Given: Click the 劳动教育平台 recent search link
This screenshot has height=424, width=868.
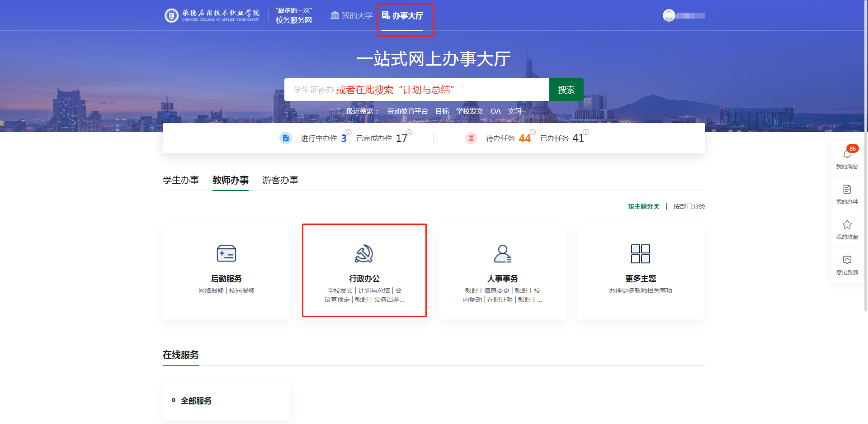Looking at the screenshot, I should pyautogui.click(x=407, y=111).
